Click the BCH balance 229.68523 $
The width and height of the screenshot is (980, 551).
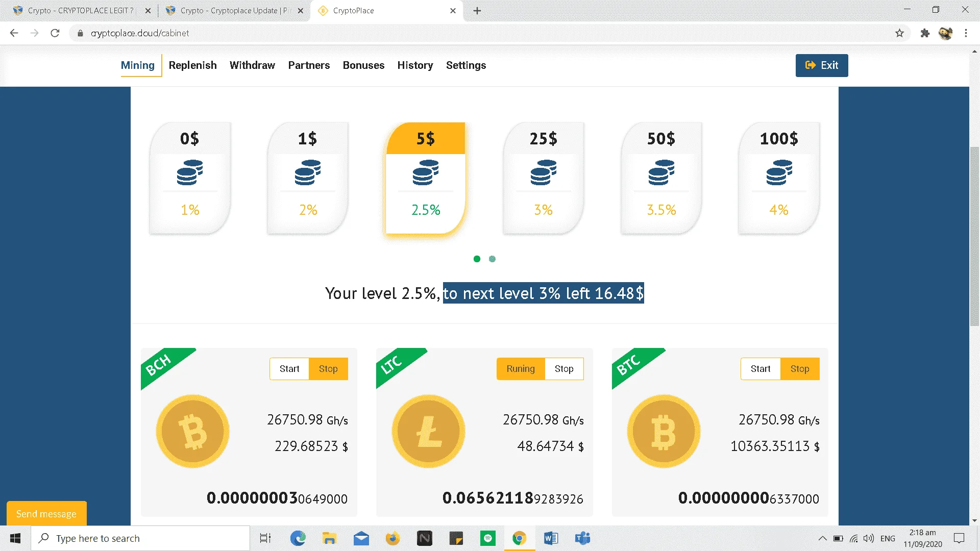point(311,446)
